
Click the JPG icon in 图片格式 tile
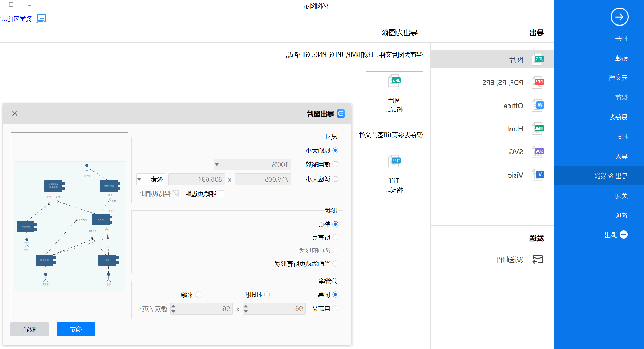click(x=395, y=81)
